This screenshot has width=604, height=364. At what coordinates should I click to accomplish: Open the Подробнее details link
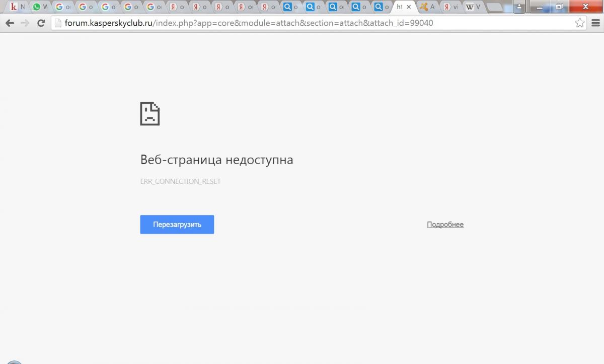tap(445, 225)
